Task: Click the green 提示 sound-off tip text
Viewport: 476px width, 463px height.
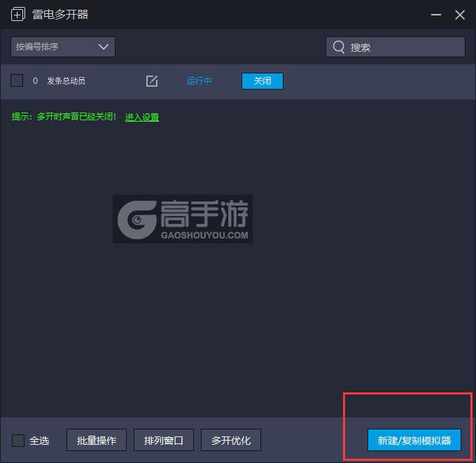Action: (64, 117)
